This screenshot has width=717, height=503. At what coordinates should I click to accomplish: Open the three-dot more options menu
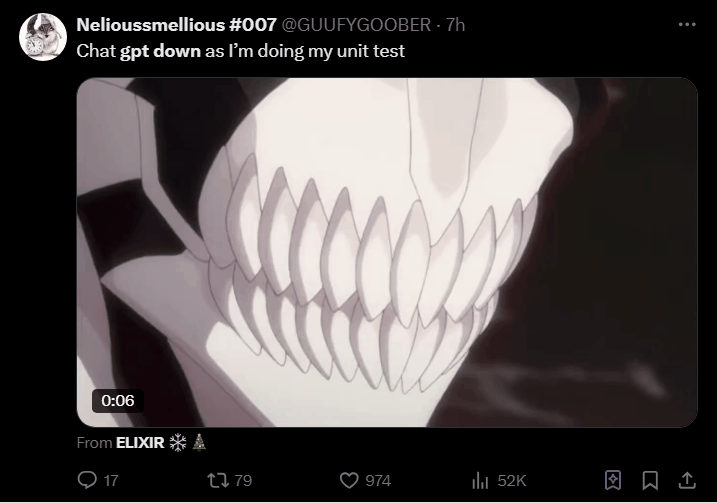[687, 25]
